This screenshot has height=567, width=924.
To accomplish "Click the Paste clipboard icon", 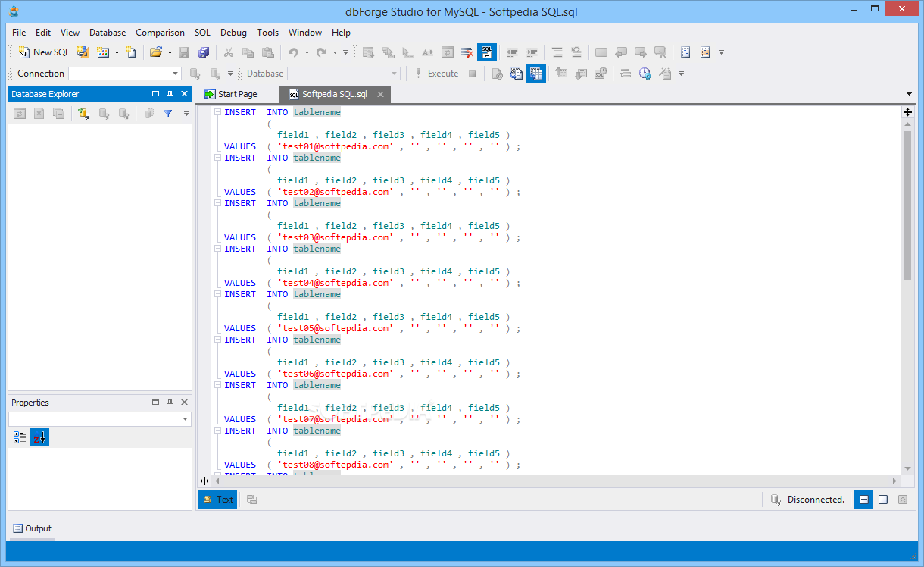I will [267, 52].
